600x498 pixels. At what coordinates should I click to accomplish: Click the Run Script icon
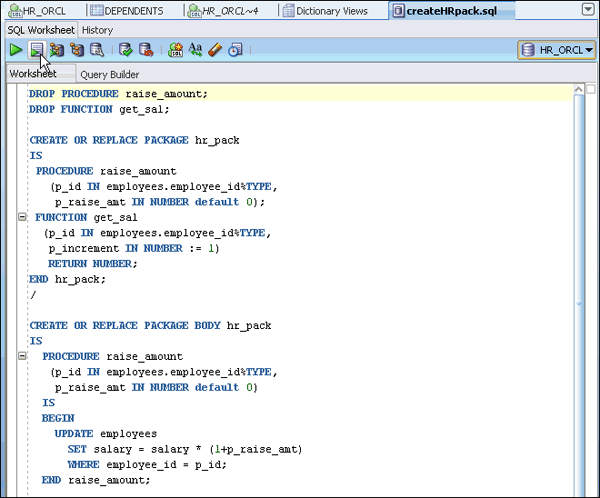[x=36, y=49]
